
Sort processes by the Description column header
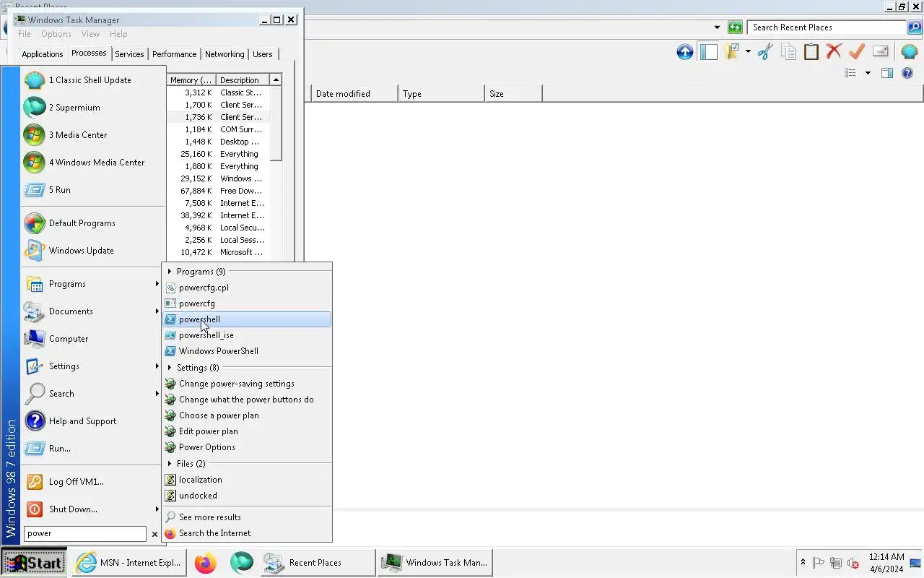pos(243,80)
